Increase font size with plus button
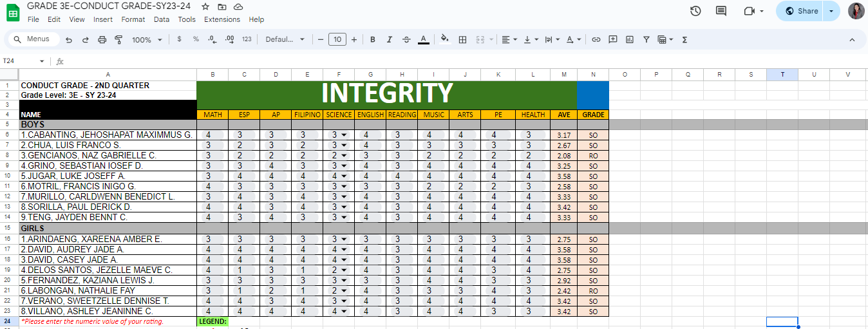868x329 pixels. coord(354,40)
